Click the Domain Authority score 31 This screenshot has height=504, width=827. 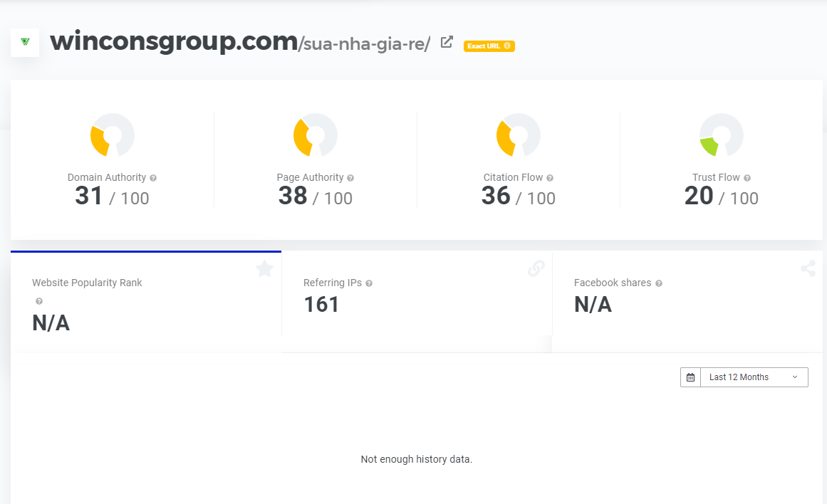(x=88, y=196)
